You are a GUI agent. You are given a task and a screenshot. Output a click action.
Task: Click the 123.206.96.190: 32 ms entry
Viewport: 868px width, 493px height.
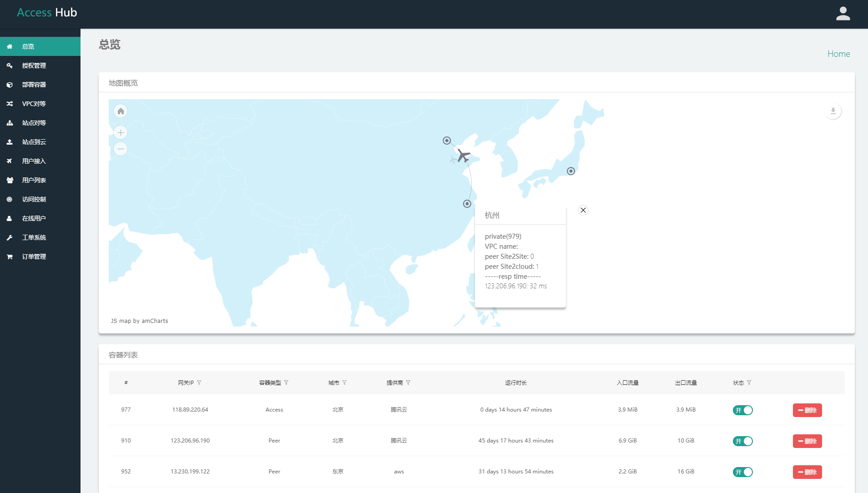click(x=516, y=286)
